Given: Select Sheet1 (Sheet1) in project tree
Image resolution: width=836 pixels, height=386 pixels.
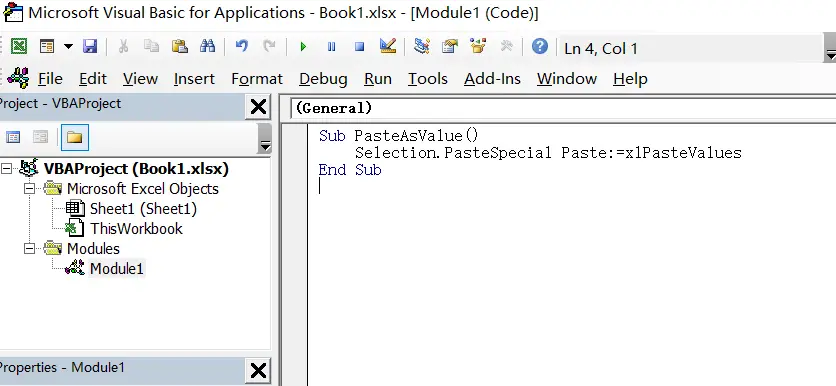Looking at the screenshot, I should (143, 209).
